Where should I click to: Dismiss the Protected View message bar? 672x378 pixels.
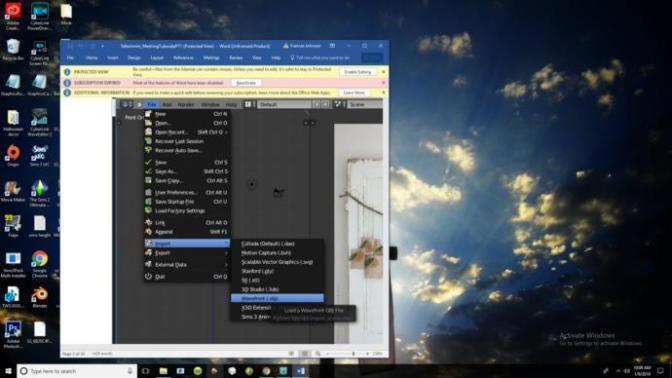coord(384,72)
